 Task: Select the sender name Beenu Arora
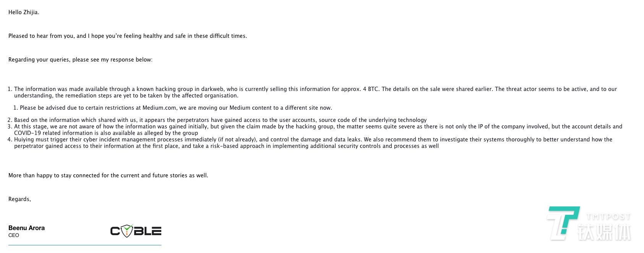(x=26, y=228)
